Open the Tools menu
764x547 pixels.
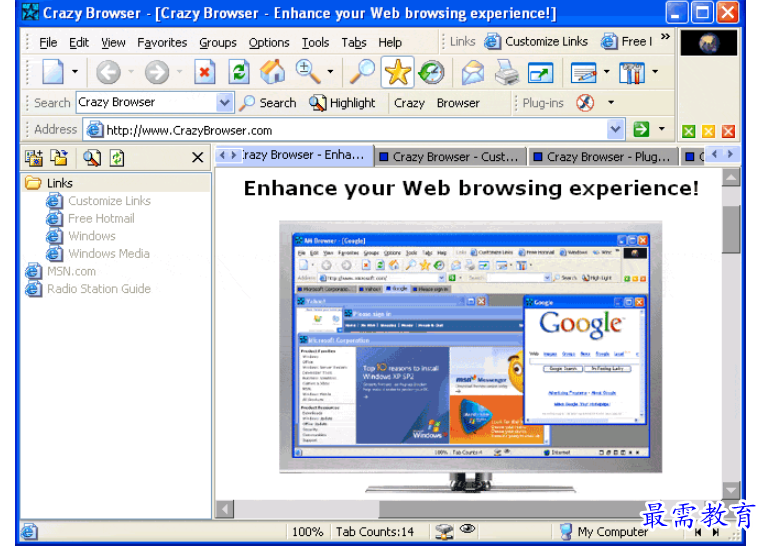pyautogui.click(x=315, y=43)
